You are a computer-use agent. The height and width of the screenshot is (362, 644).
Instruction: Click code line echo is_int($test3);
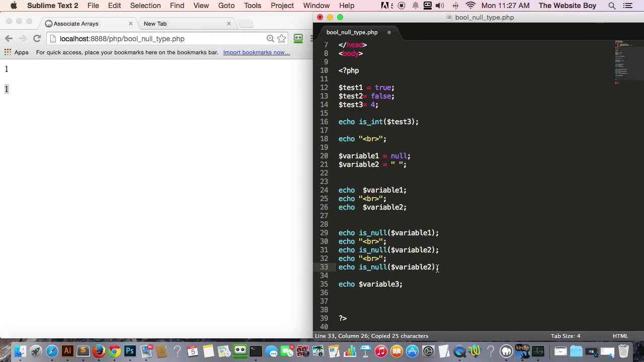[378, 122]
